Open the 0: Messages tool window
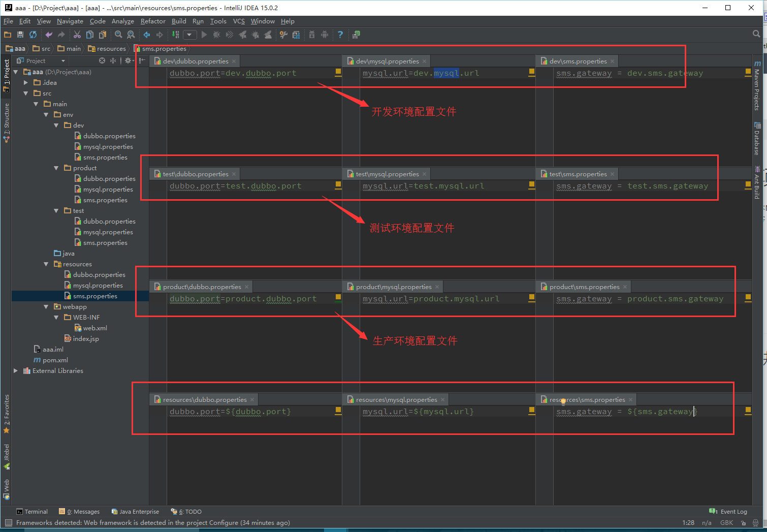This screenshot has width=767, height=532. tap(79, 512)
